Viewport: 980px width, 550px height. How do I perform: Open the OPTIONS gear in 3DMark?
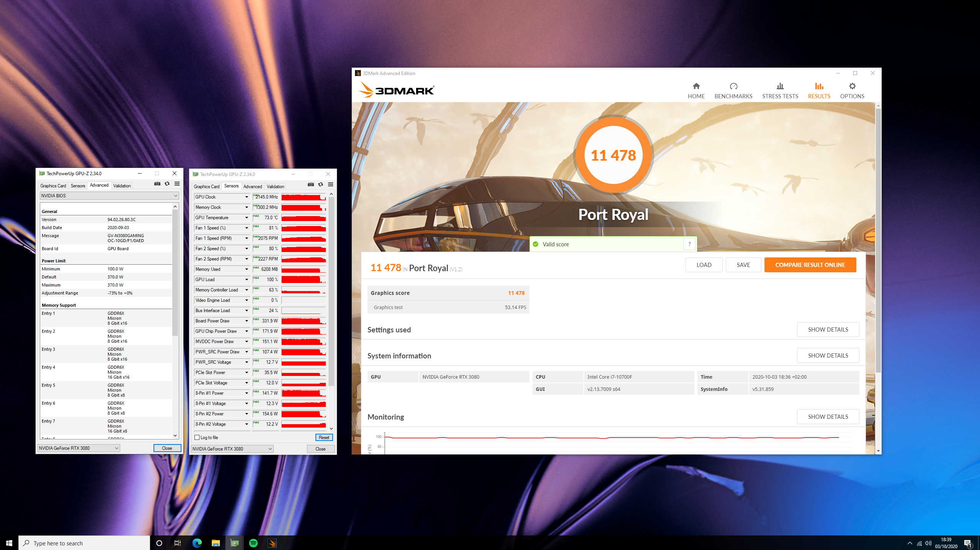coord(852,91)
